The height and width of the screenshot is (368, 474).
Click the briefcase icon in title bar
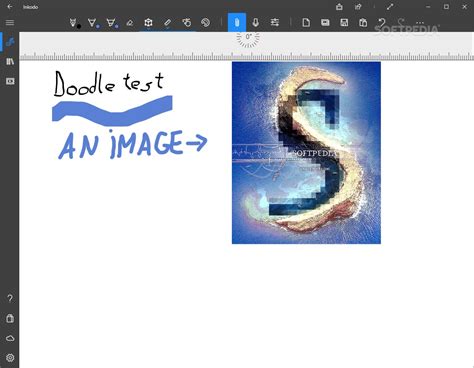339,7
